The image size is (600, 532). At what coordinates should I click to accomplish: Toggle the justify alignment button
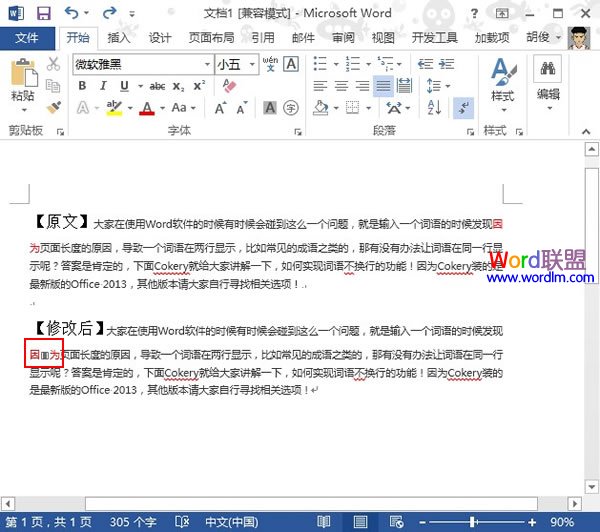click(x=383, y=86)
